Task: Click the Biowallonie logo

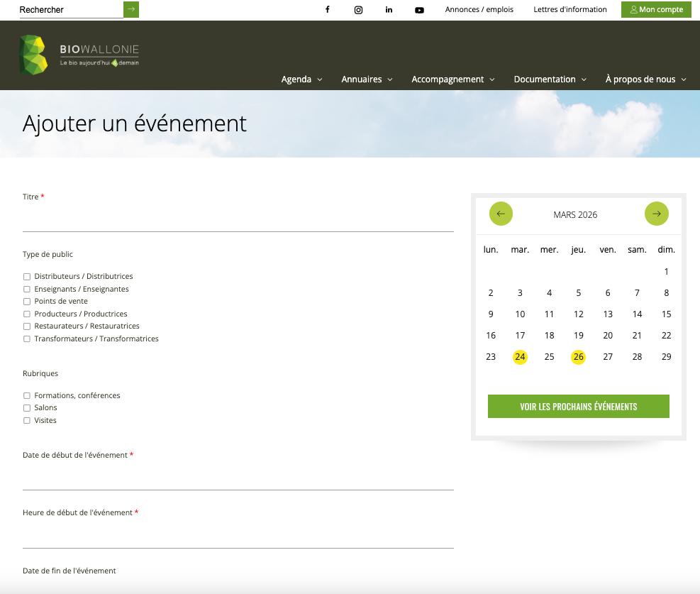Action: (79, 55)
